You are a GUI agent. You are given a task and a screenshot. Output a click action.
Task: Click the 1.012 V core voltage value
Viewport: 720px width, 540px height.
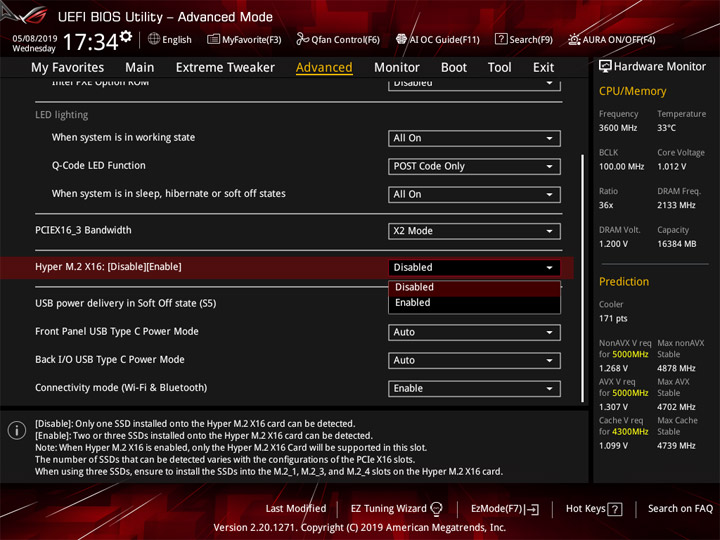click(671, 166)
